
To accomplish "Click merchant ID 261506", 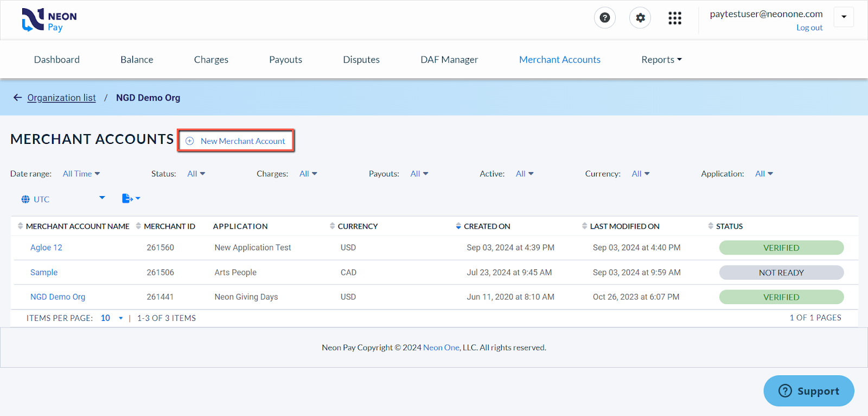I will coord(160,273).
